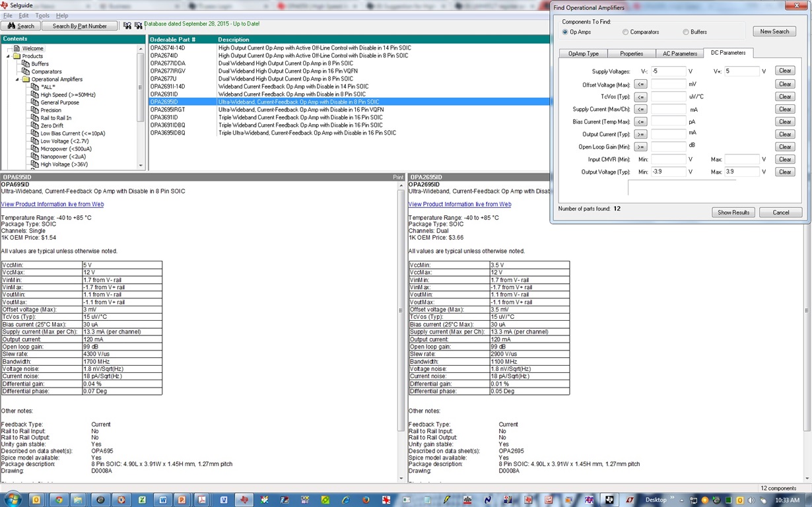
Task: Click the Show Results button
Action: point(733,212)
